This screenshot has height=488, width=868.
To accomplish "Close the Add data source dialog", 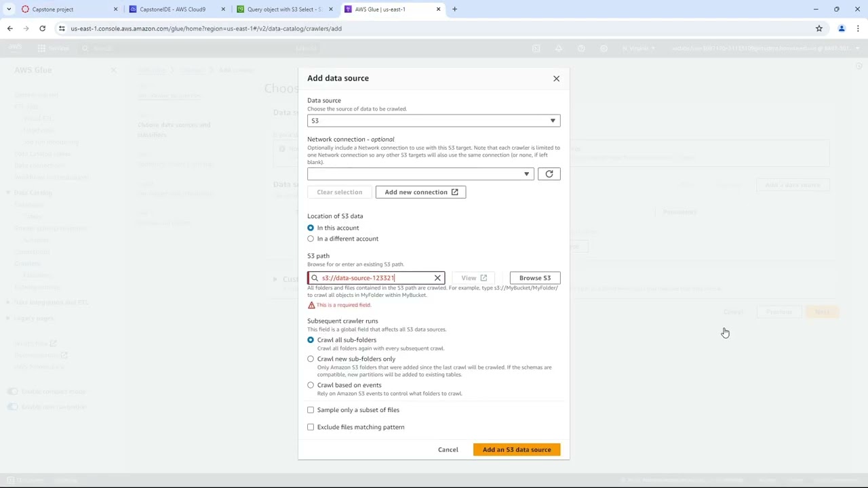I will [x=556, y=79].
